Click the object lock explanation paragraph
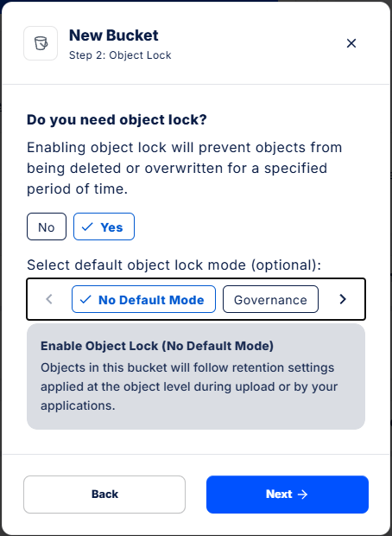392x536 pixels. coord(185,169)
